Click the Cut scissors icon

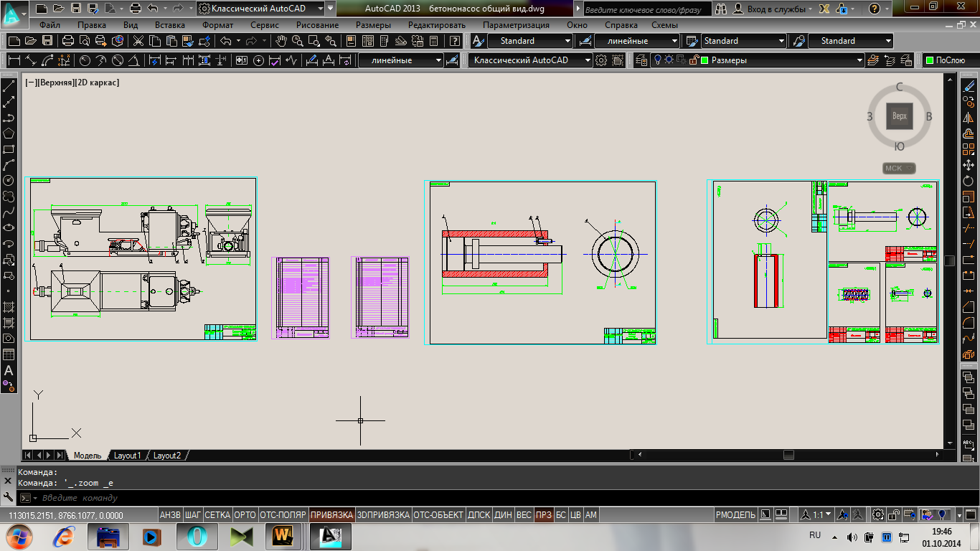point(138,41)
